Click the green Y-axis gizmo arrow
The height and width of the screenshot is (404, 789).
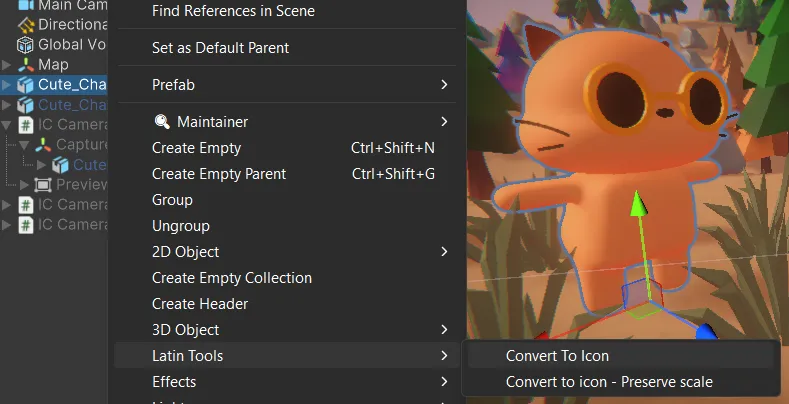(x=638, y=202)
